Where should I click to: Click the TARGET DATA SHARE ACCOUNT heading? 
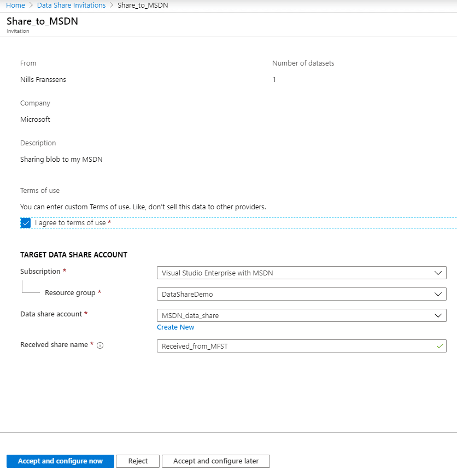point(74,255)
